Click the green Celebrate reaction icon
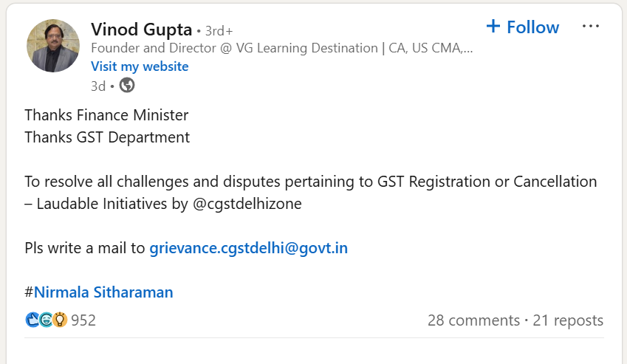The width and height of the screenshot is (627, 364). click(x=46, y=320)
